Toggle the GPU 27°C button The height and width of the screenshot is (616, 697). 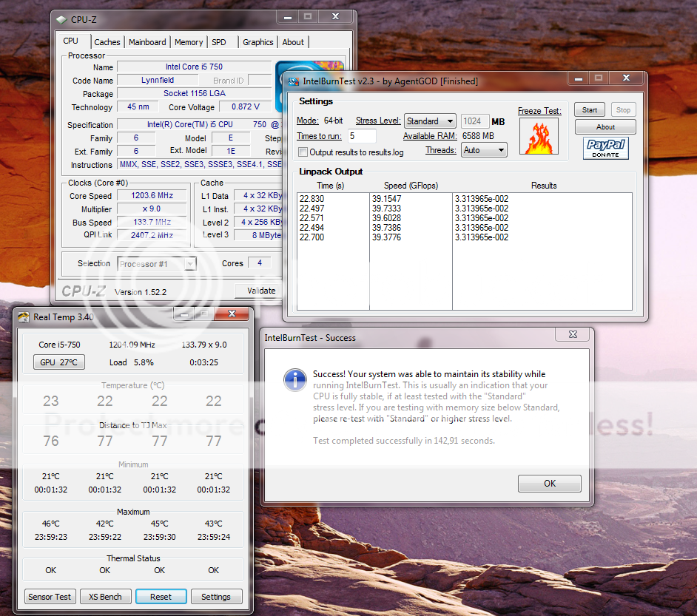(59, 362)
